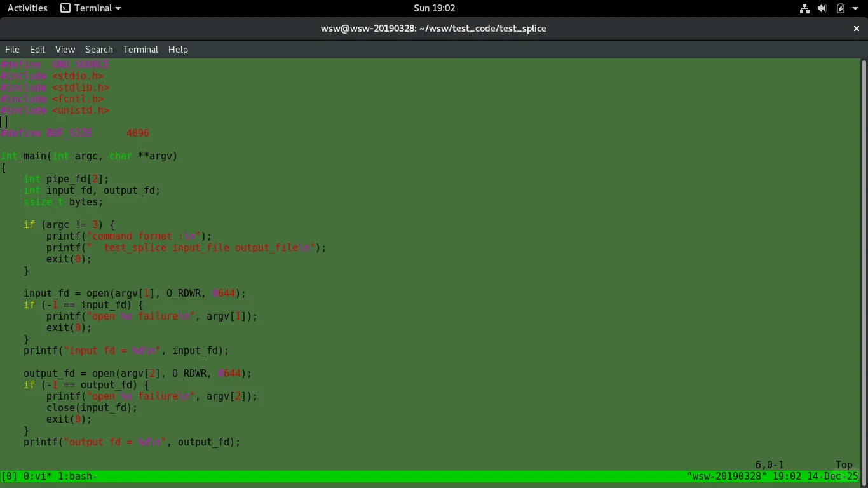Viewport: 868px width, 488px height.
Task: Click the terminal scrollbar on the right edge
Action: pyautogui.click(x=863, y=191)
